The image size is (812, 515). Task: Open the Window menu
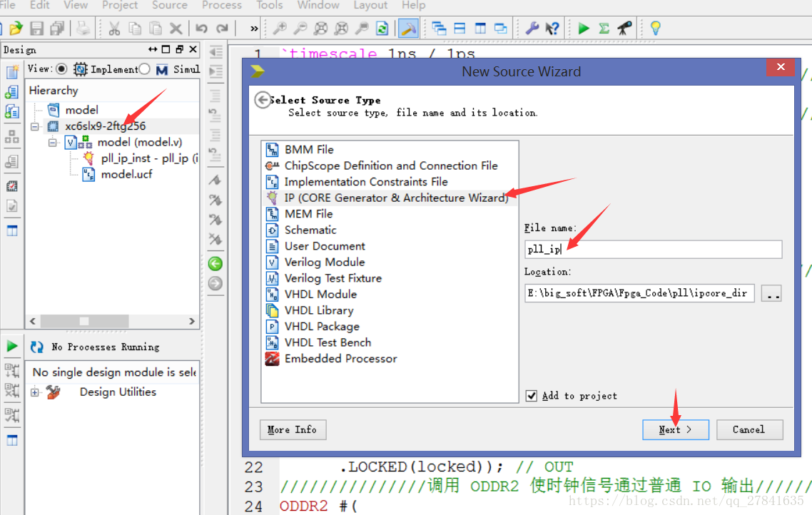(x=318, y=5)
